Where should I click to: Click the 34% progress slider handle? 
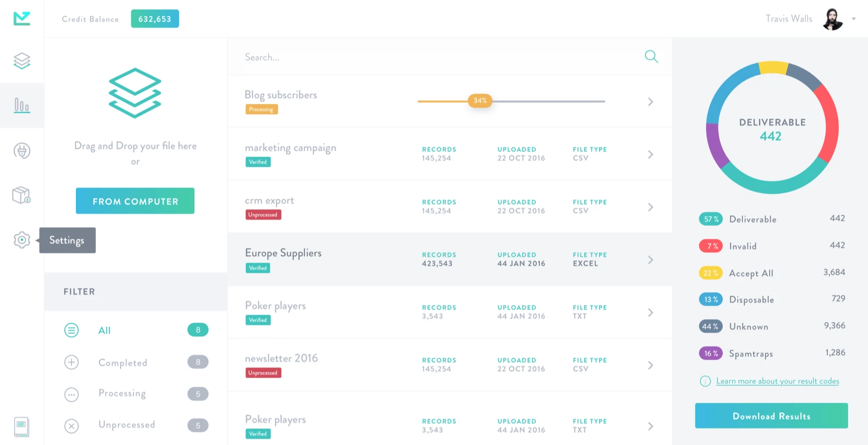[x=480, y=100]
